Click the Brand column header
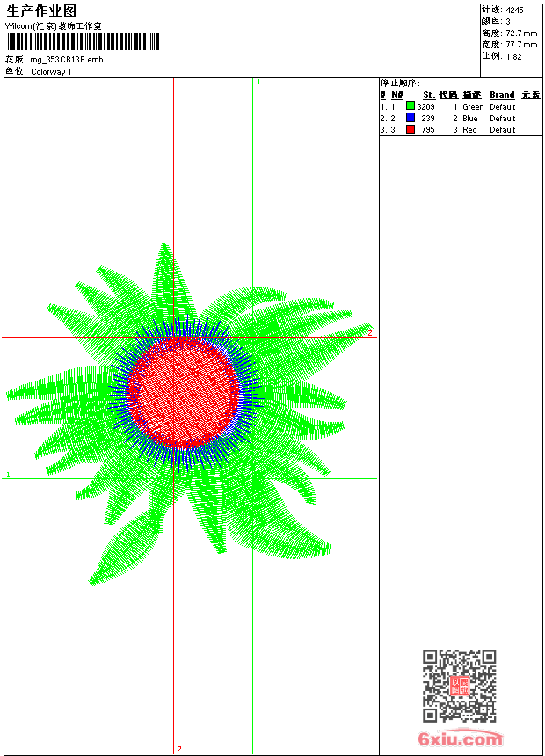Viewport: 545px width, 756px height. point(502,95)
